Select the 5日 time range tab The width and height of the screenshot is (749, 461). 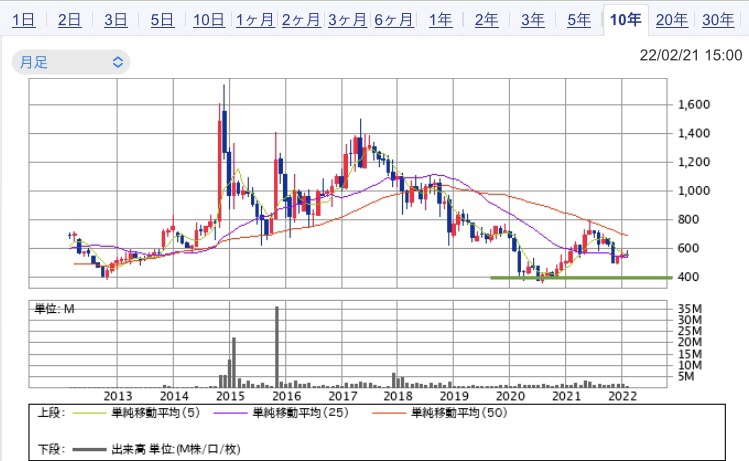tap(162, 20)
